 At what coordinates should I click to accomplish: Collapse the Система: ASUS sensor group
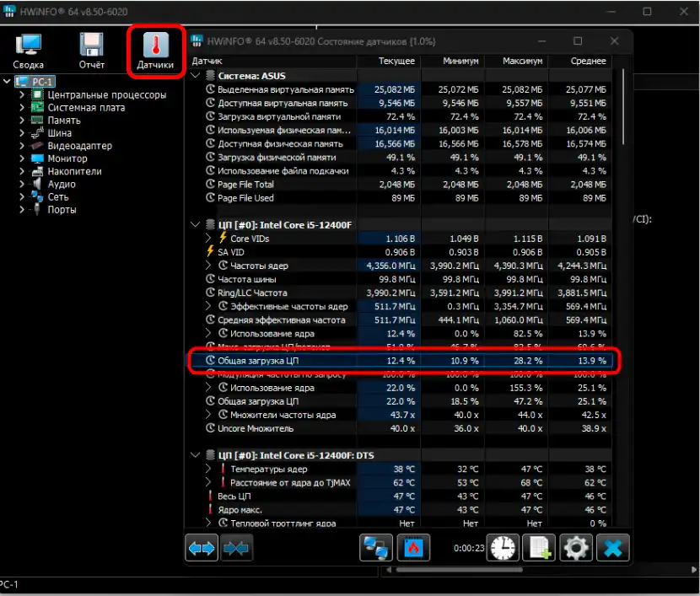tap(195, 75)
